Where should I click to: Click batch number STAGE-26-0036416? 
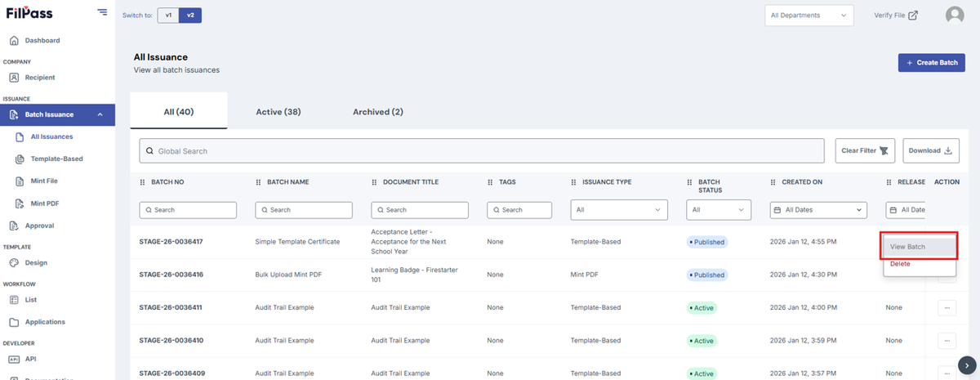[x=171, y=275]
